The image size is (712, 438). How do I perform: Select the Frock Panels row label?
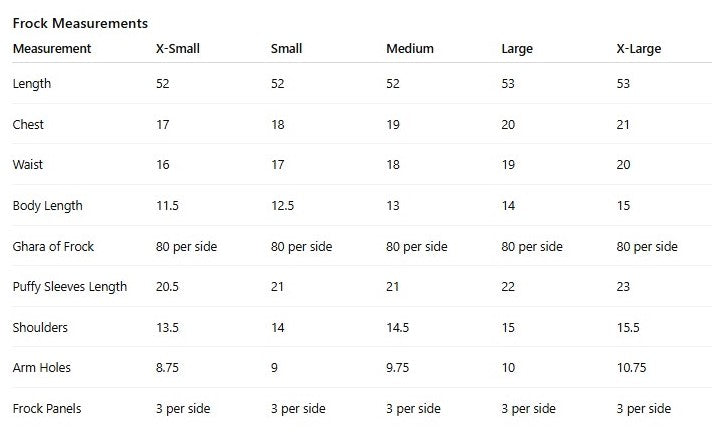[47, 408]
